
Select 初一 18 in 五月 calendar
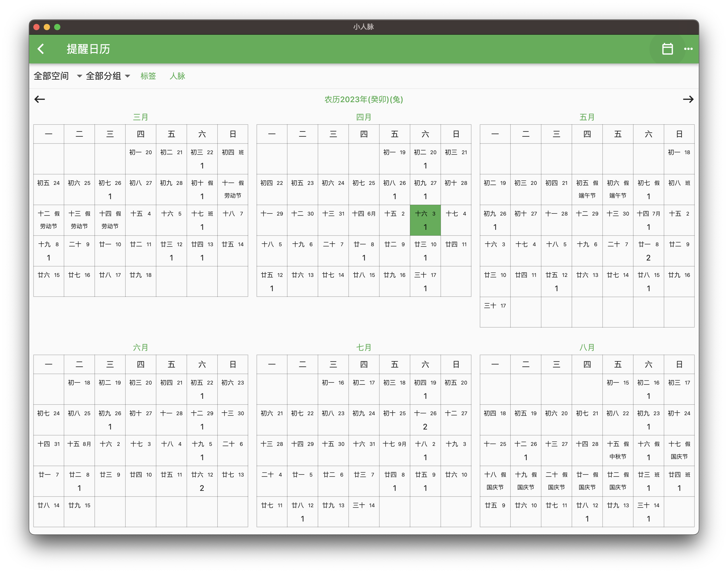[679, 159]
